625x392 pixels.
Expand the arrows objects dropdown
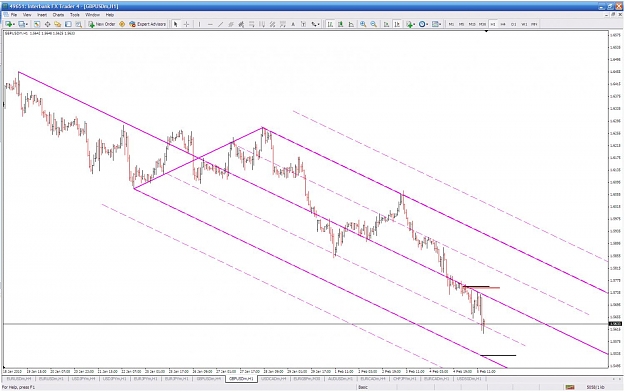click(x=318, y=25)
